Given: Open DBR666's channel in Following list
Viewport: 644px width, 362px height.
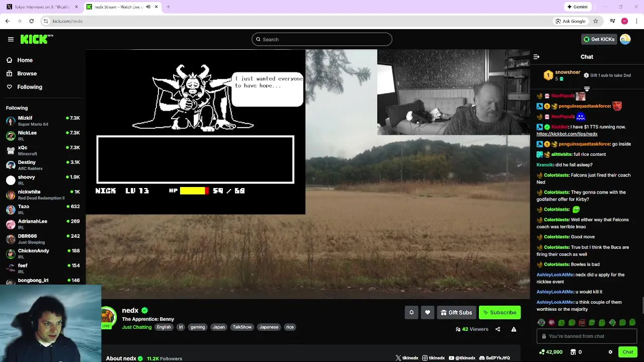Looking at the screenshot, I should coord(43,239).
